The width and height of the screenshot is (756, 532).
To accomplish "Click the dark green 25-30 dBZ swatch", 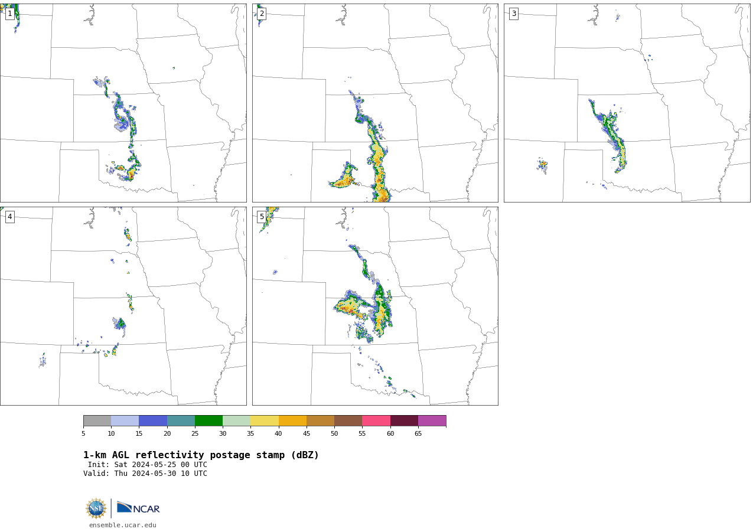I will pyautogui.click(x=208, y=421).
